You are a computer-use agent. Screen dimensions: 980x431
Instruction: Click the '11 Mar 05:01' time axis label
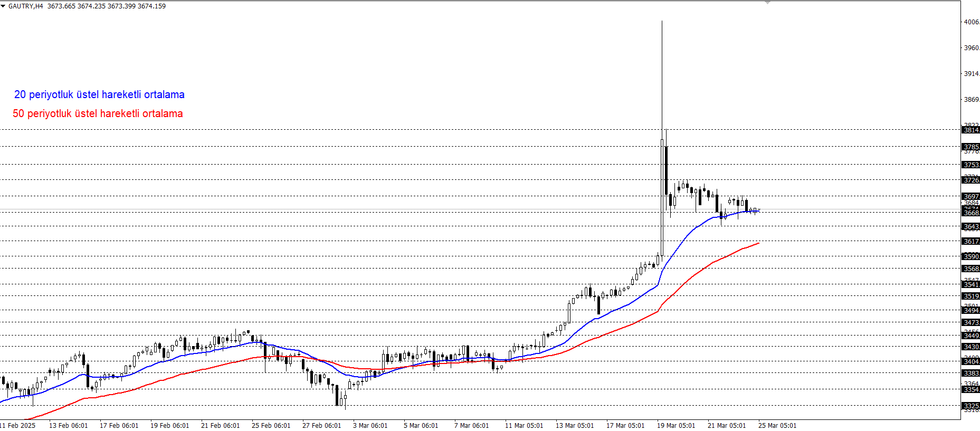(x=524, y=426)
